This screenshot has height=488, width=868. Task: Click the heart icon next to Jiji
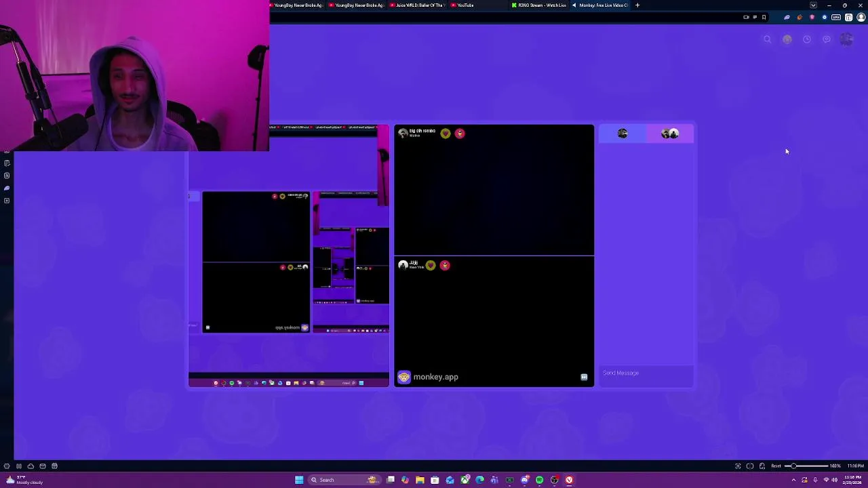click(431, 266)
